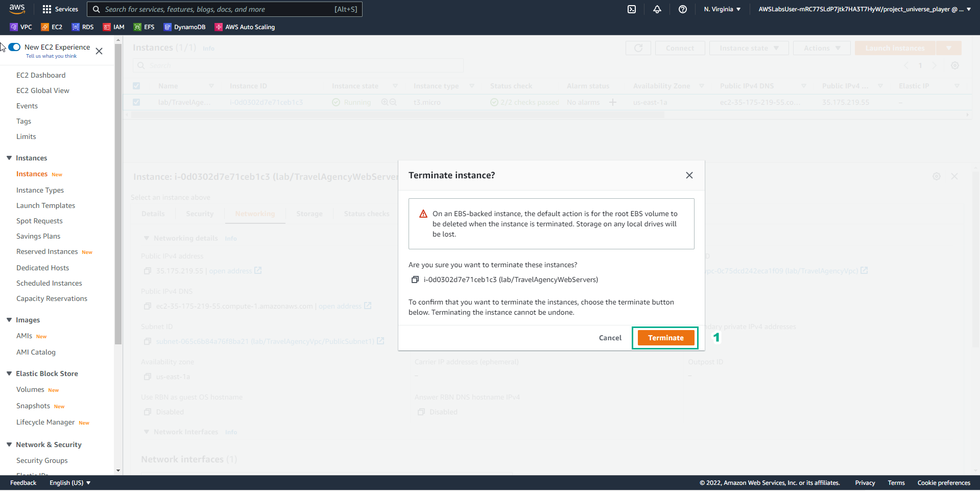Toggle the New EC2 Experience switch
Image resolution: width=980 pixels, height=491 pixels.
(14, 47)
